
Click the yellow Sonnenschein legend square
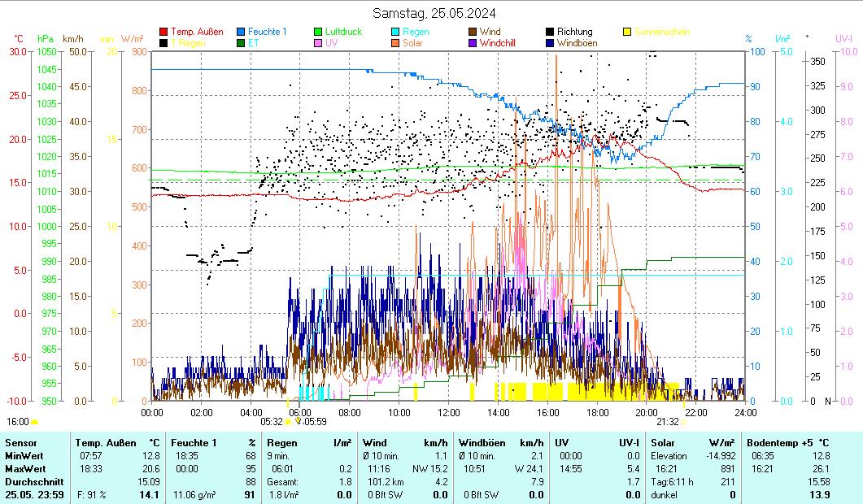(x=627, y=33)
